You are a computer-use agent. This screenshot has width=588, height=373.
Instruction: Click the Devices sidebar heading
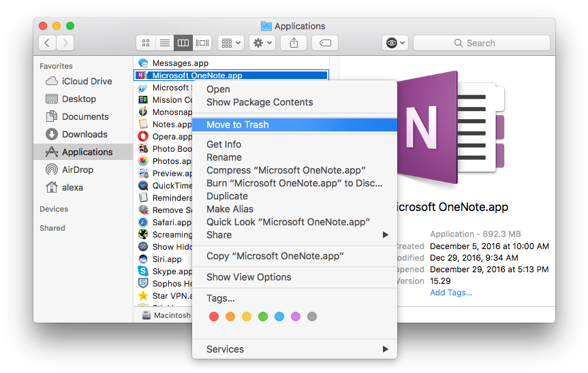pyautogui.click(x=54, y=209)
